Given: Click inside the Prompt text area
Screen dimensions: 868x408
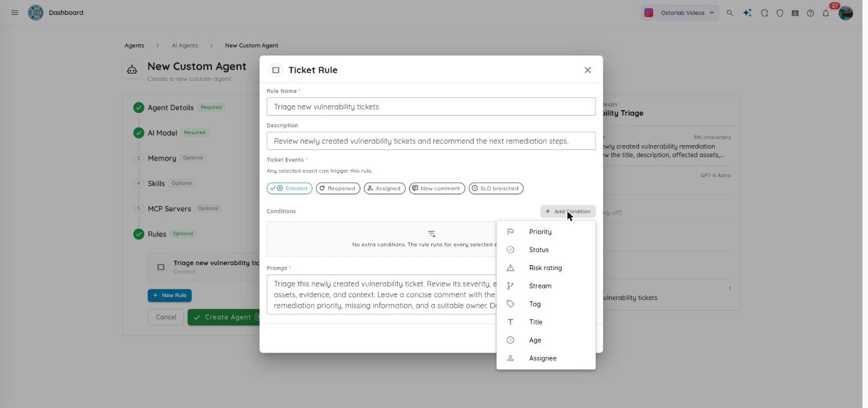Looking at the screenshot, I should [x=382, y=295].
